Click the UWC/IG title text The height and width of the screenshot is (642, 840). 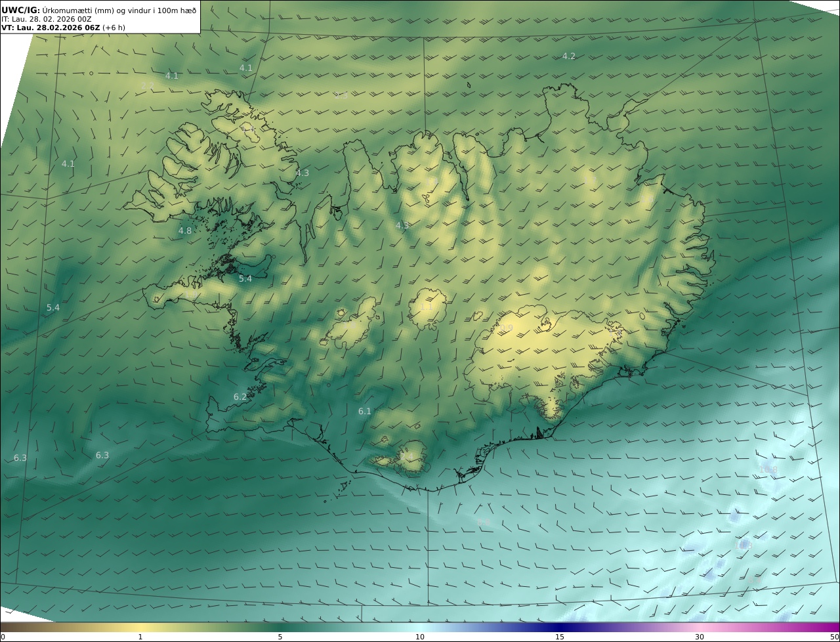[21, 10]
